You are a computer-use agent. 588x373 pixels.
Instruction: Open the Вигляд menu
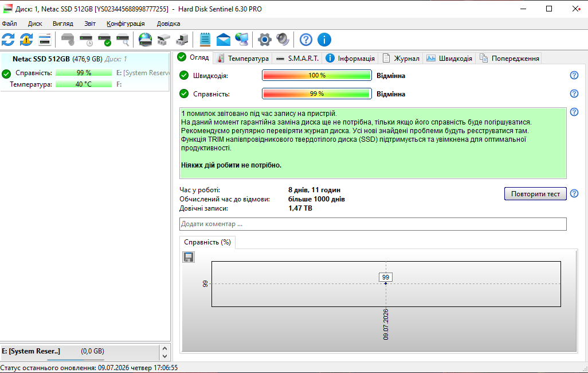click(62, 24)
